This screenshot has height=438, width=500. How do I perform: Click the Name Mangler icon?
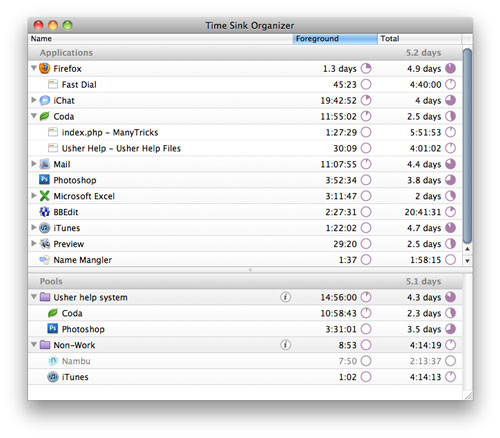44,260
